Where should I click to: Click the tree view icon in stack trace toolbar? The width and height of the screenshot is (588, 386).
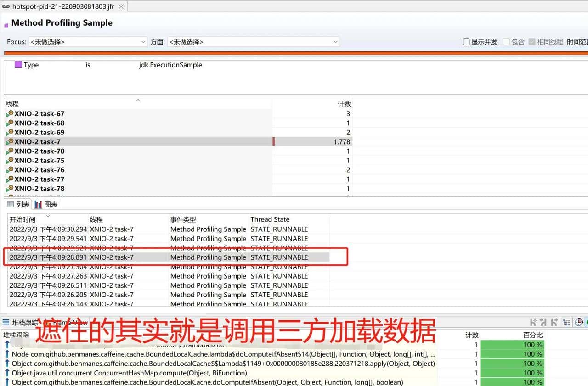(x=567, y=322)
